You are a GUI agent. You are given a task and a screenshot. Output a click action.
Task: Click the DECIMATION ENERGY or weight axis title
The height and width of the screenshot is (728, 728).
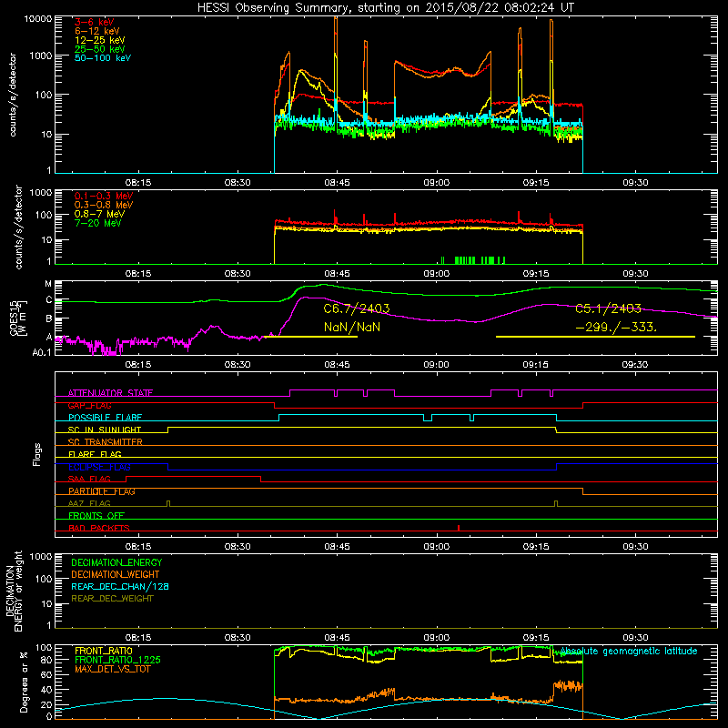click(x=14, y=591)
